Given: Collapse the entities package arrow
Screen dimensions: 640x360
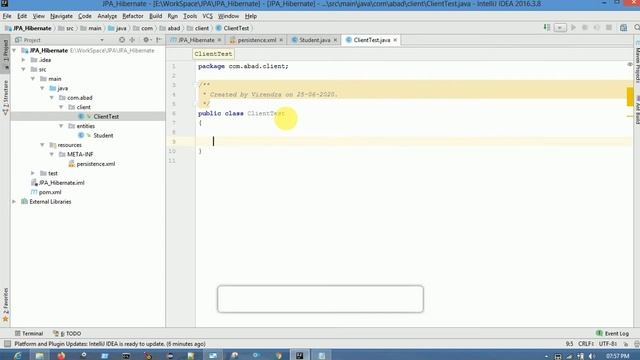Looking at the screenshot, I should 61,126.
